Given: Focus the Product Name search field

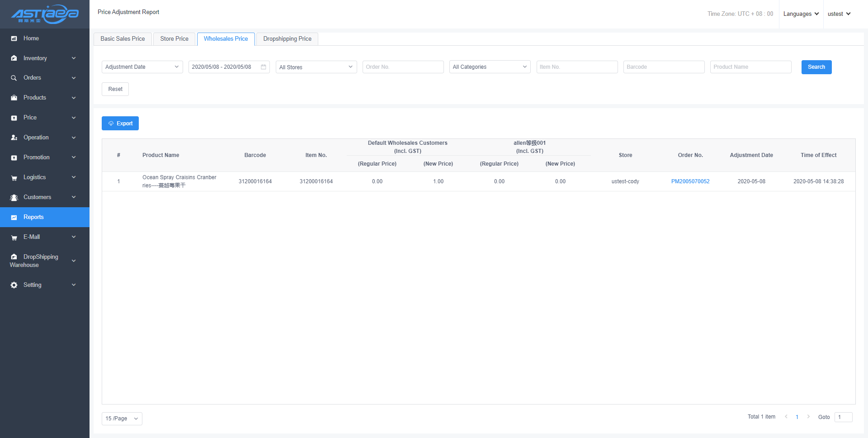Looking at the screenshot, I should click(750, 67).
